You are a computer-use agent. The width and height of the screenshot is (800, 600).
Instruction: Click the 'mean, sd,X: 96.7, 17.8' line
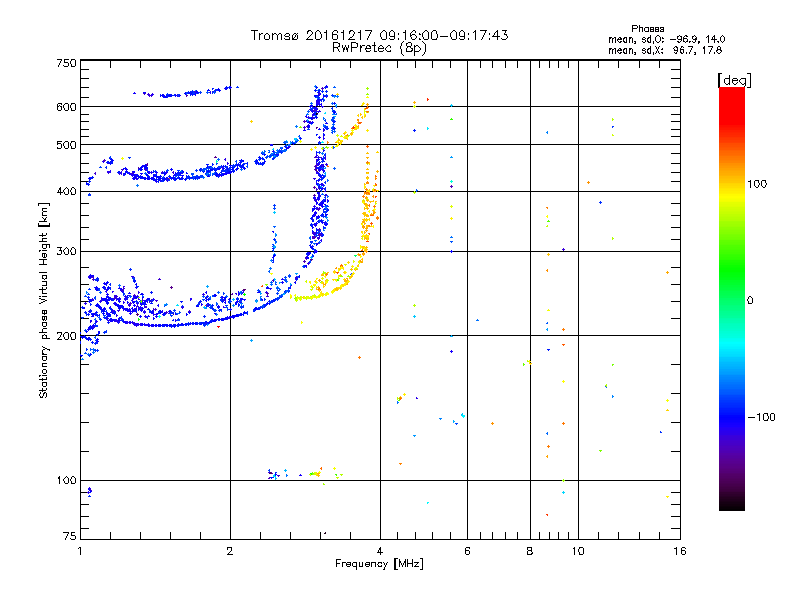(665, 50)
